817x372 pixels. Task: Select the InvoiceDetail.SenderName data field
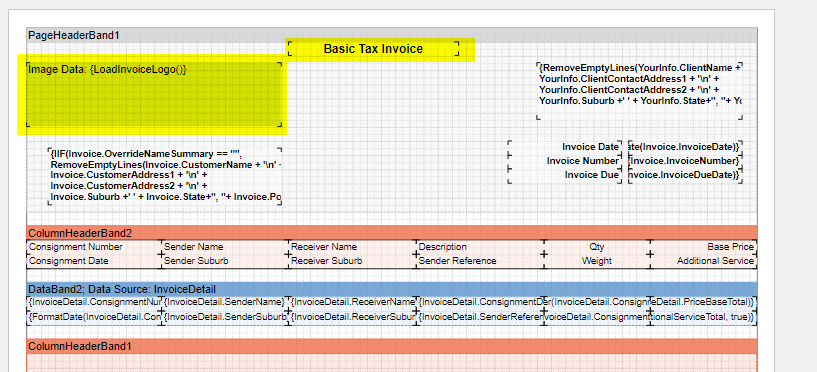[225, 302]
